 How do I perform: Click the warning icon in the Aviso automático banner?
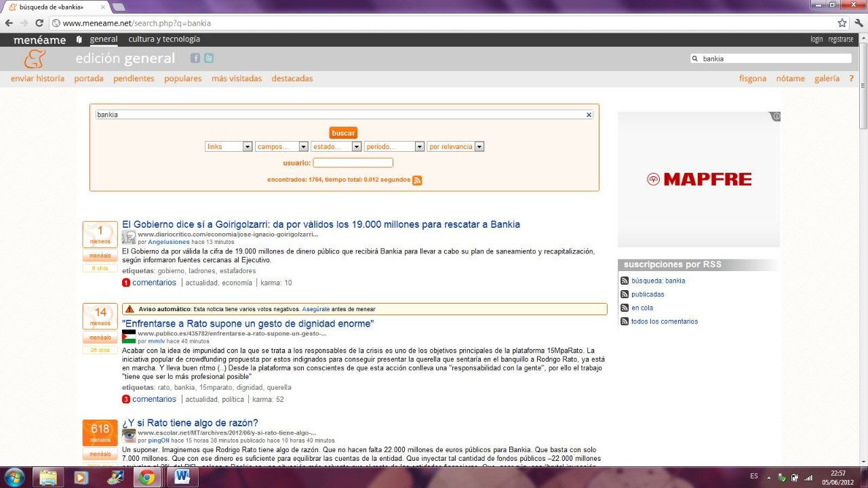130,309
